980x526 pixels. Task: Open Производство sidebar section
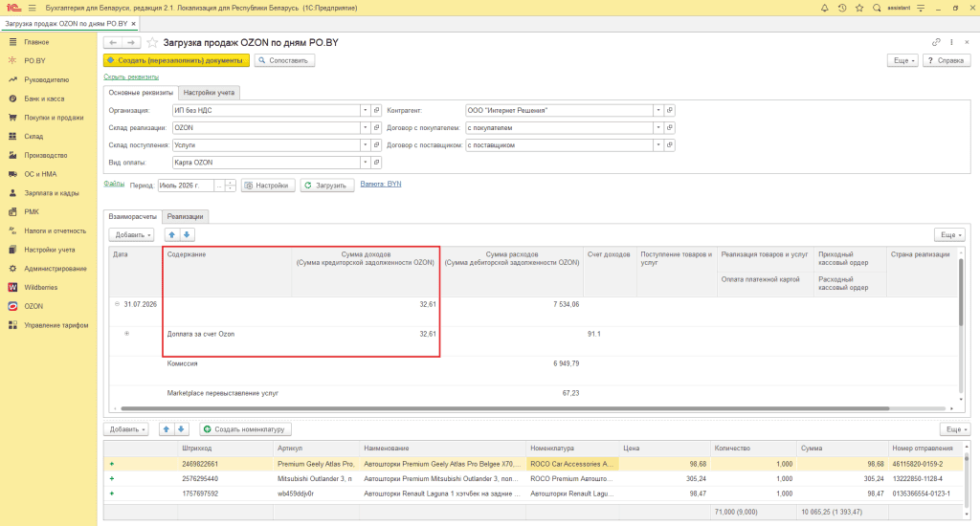tap(46, 155)
